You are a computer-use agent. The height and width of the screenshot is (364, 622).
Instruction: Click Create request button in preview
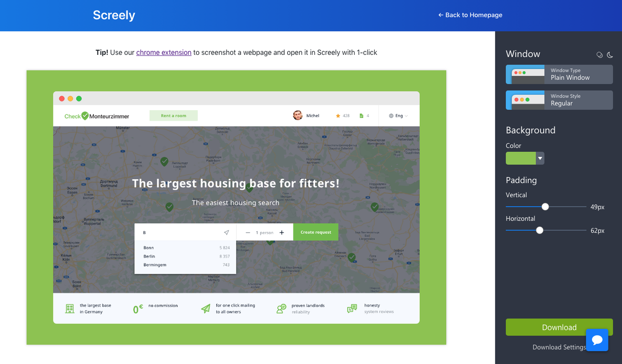(x=316, y=232)
